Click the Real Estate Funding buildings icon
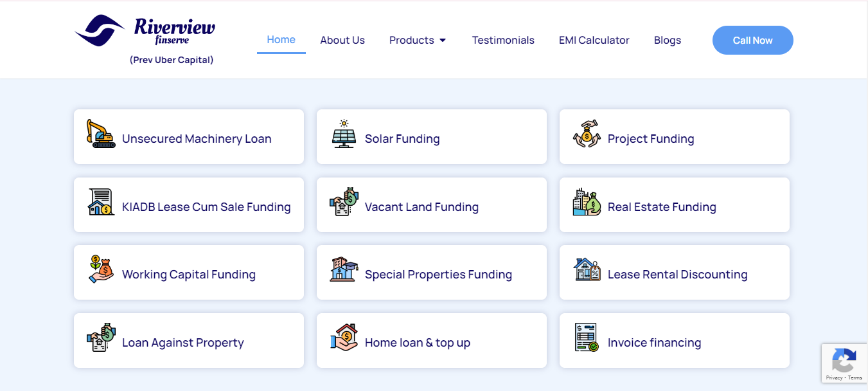868x391 pixels. click(587, 202)
